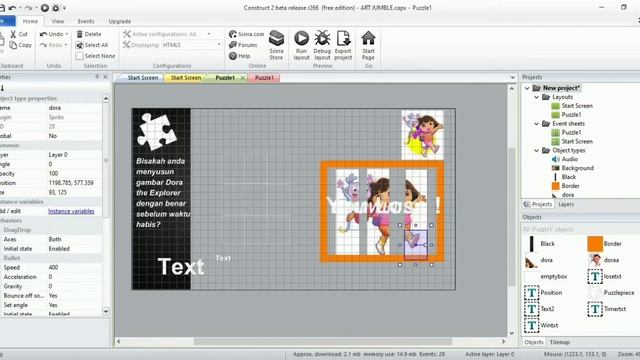Screen dimensions: 640x360
Task: Switch to the yellow Start Screen tab
Action: (x=186, y=78)
